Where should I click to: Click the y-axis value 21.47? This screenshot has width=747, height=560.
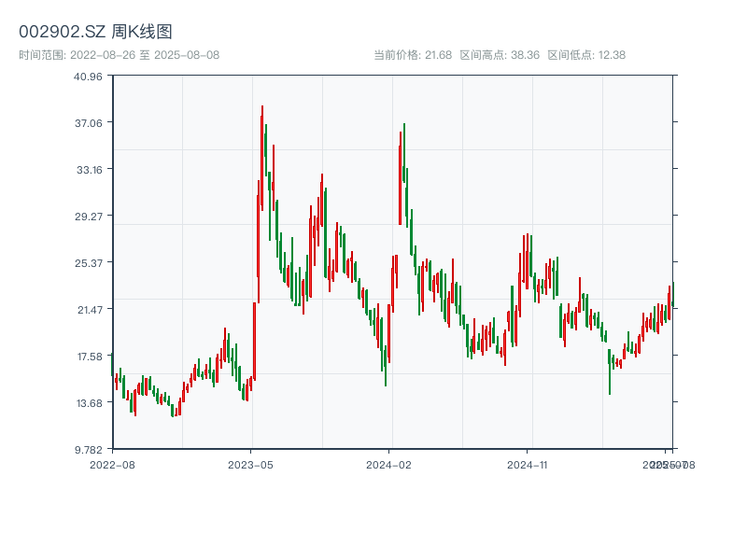[x=90, y=310]
